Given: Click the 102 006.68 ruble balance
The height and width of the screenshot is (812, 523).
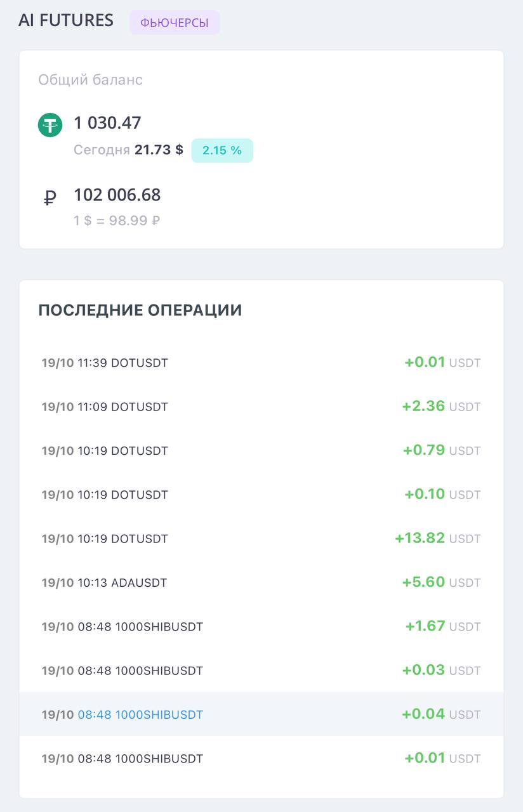Looking at the screenshot, I should click(x=117, y=195).
